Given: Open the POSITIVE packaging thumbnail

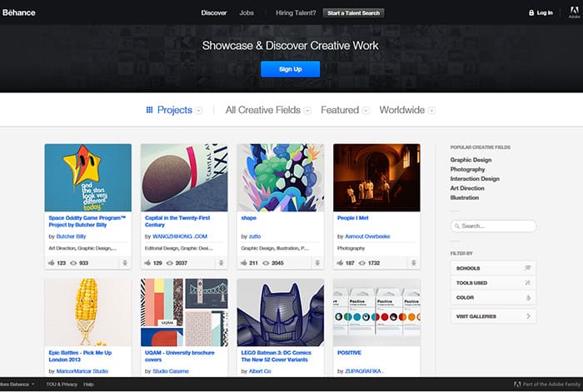Looking at the screenshot, I should tap(376, 312).
